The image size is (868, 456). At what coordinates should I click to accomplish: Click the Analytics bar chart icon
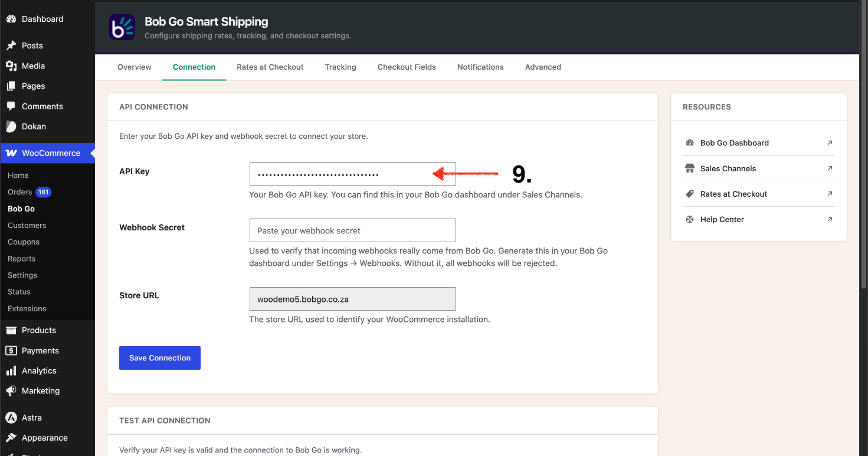[11, 371]
